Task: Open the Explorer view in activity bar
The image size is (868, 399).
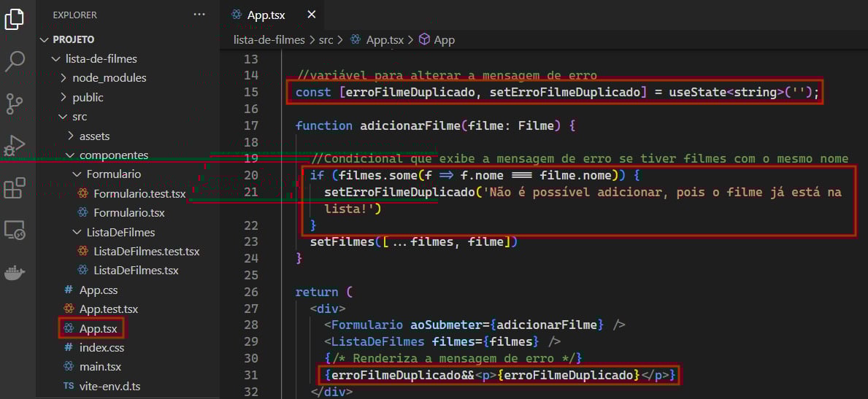Action: tap(15, 20)
